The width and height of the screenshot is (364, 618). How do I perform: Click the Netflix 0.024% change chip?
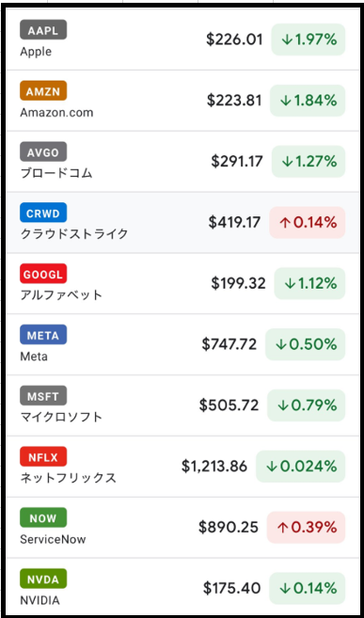click(301, 467)
